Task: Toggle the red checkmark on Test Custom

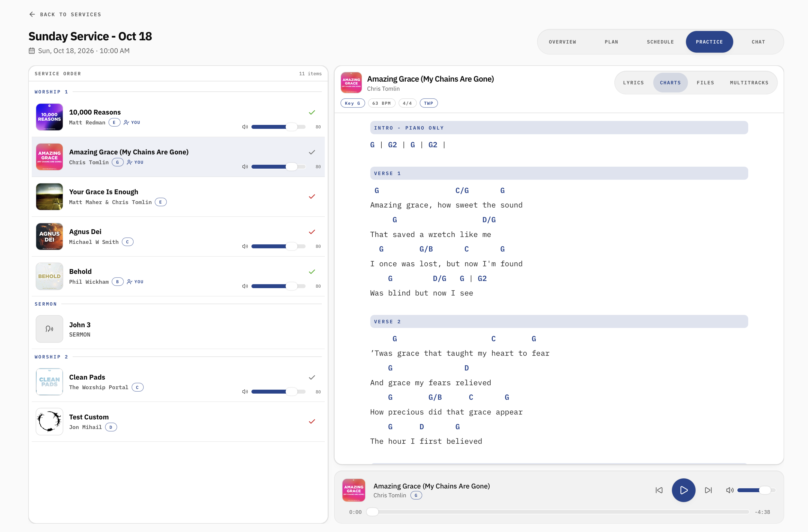Action: (x=312, y=421)
